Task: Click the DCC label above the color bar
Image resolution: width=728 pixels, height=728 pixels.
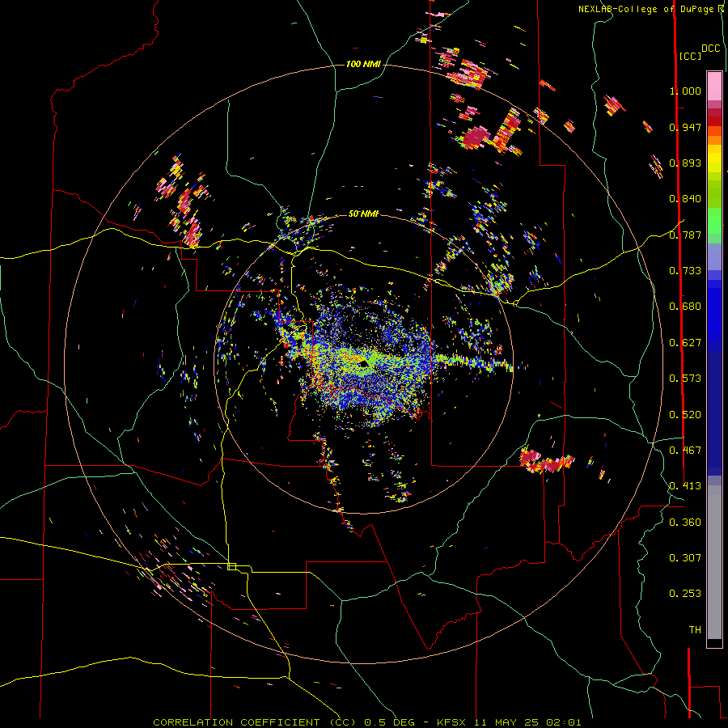Action: [x=711, y=49]
